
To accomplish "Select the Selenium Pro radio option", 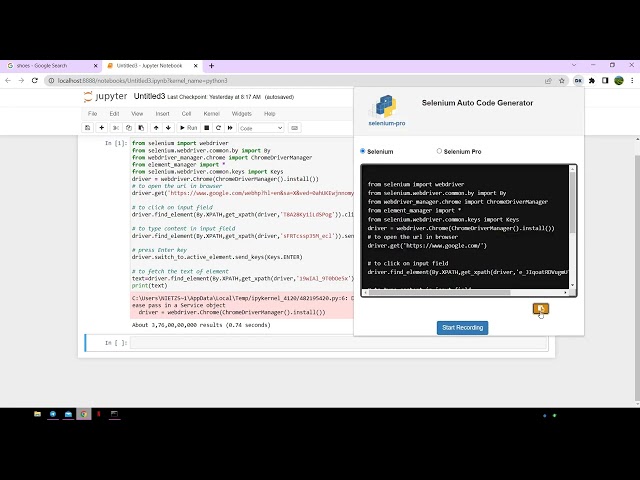I will pyautogui.click(x=439, y=151).
